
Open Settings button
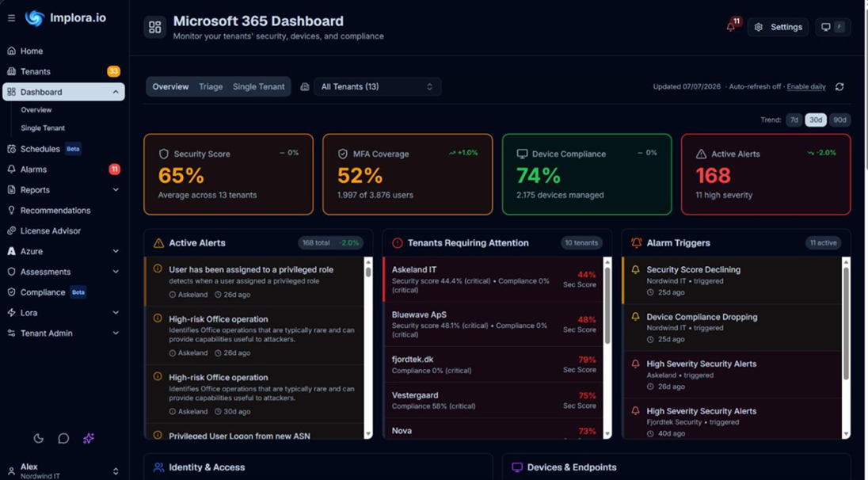[778, 27]
